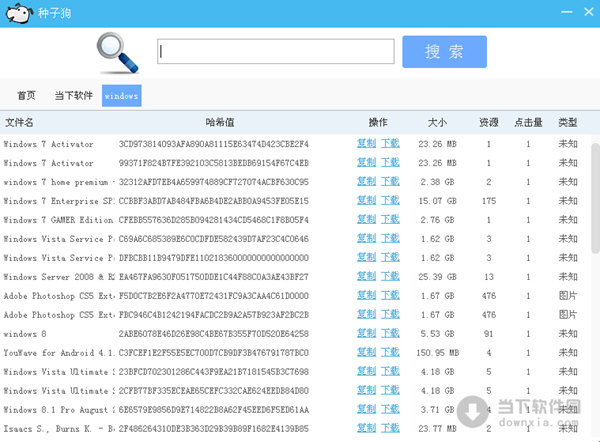The image size is (600, 442).
Task: Select file name 'Windows Server 2008 & R2'
Action: point(59,277)
